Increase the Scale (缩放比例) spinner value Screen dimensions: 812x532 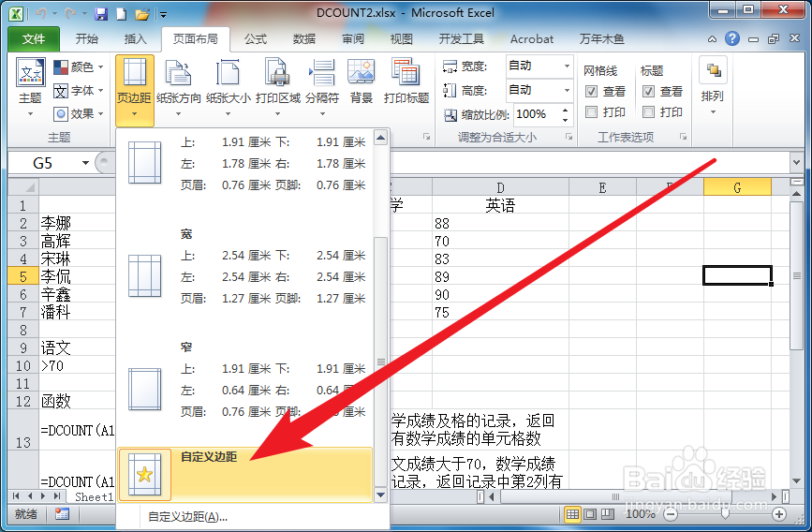[x=566, y=110]
